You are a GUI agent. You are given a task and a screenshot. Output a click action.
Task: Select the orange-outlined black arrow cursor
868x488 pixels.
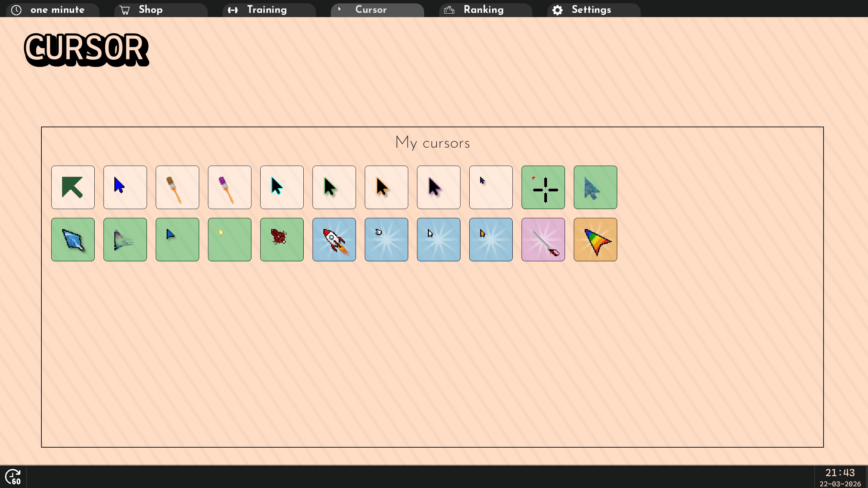click(386, 187)
